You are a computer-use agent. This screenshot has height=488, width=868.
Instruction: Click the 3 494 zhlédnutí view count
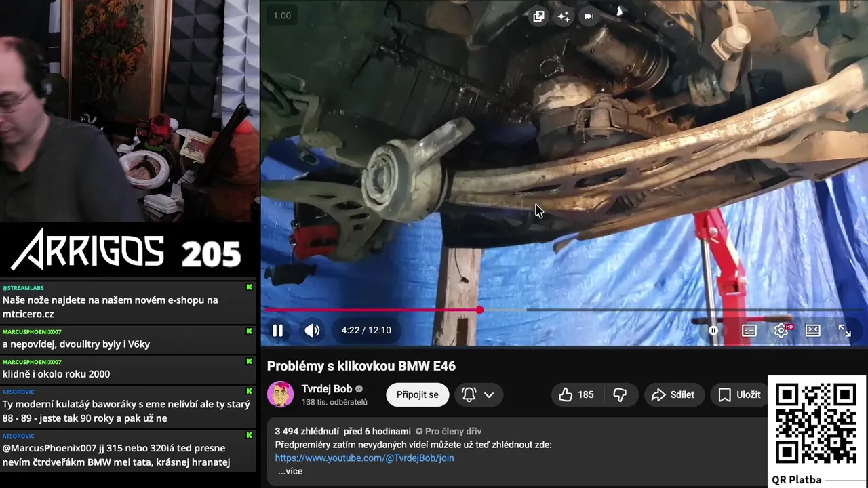pos(306,431)
